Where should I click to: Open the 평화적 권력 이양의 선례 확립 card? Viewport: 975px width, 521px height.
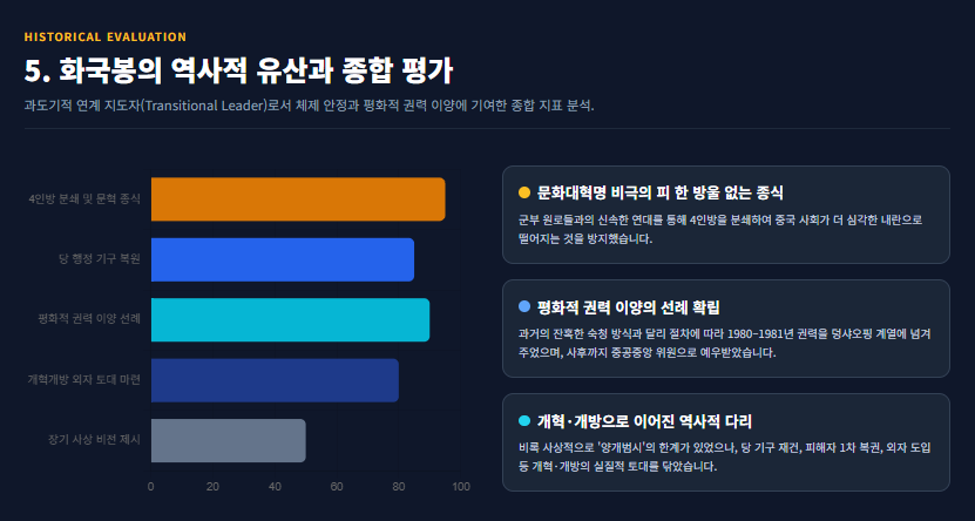726,328
